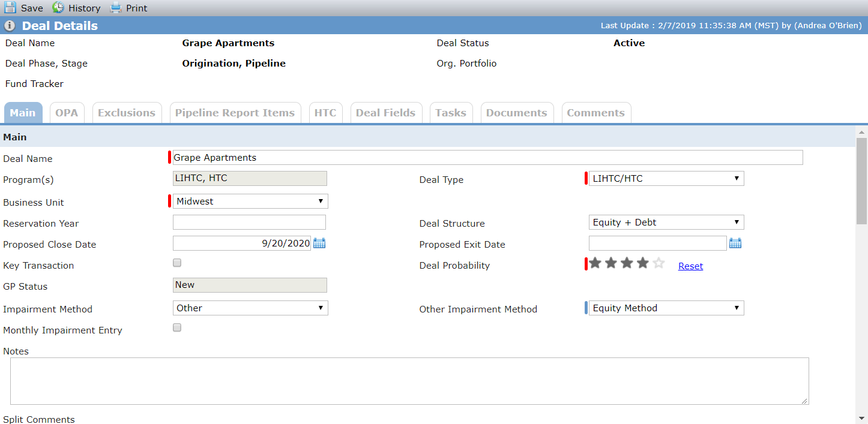Click the Deal Details info icon

(x=10, y=26)
